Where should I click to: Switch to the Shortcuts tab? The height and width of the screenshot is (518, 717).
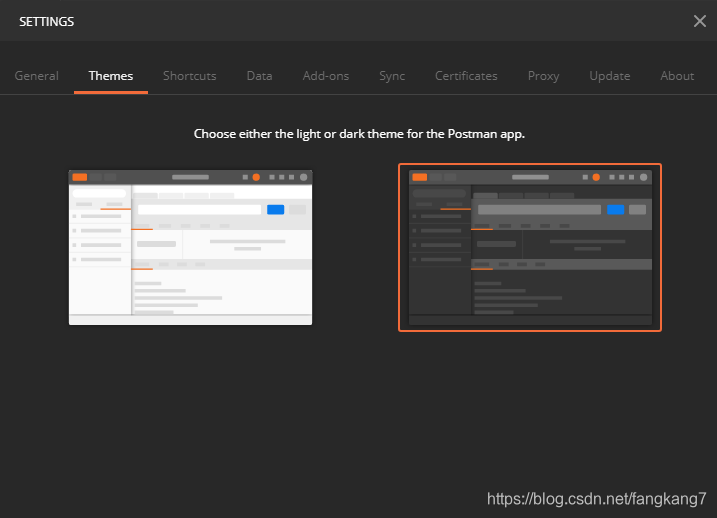(189, 76)
